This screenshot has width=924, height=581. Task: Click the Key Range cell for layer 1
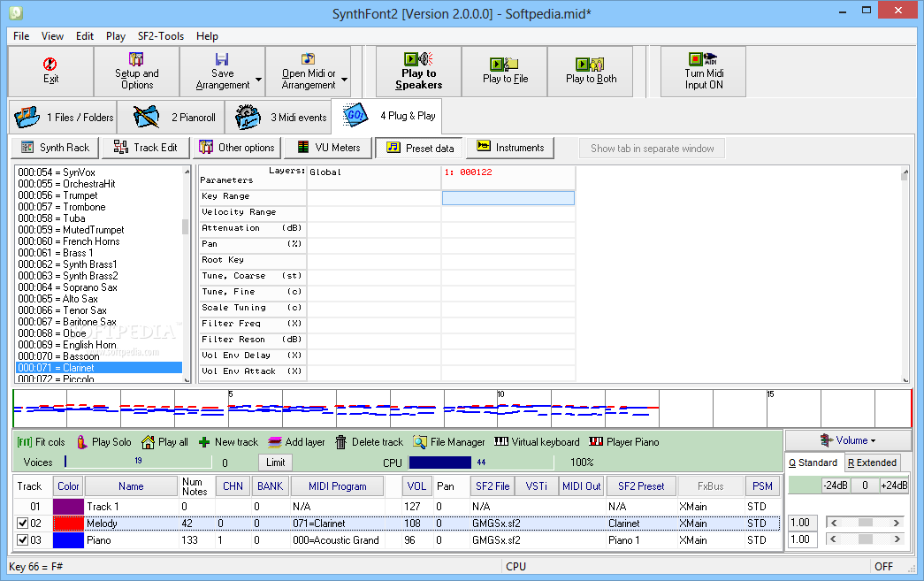point(508,198)
